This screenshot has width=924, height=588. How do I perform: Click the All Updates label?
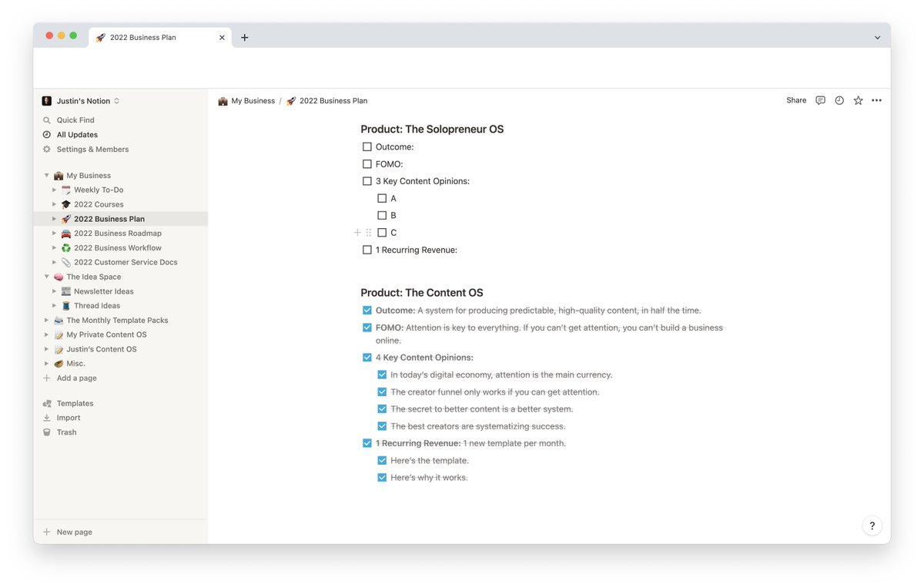coord(77,135)
